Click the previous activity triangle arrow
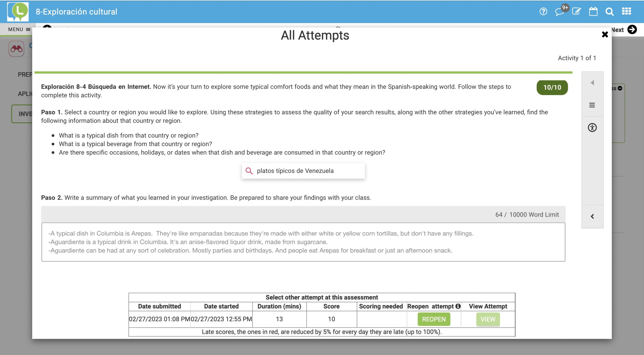The height and width of the screenshot is (355, 644). tap(592, 83)
